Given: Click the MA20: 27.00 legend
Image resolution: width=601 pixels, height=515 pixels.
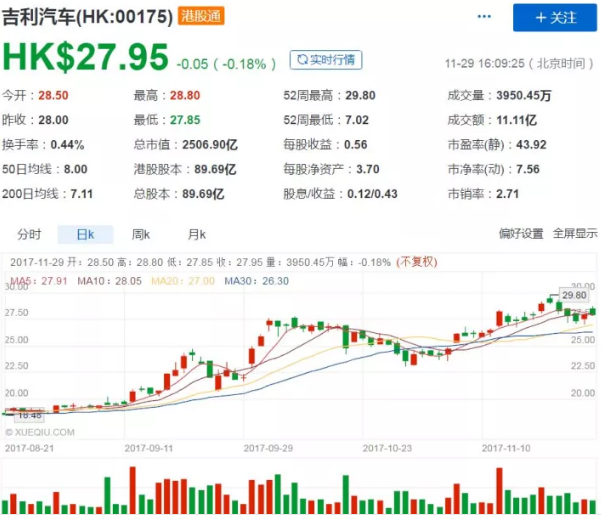Looking at the screenshot, I should point(183,281).
